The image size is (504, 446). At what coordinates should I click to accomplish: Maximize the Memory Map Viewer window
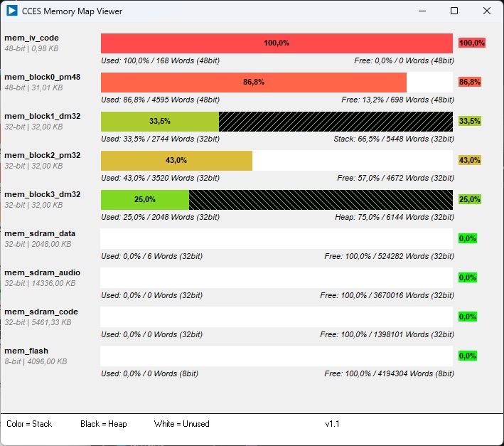click(454, 11)
